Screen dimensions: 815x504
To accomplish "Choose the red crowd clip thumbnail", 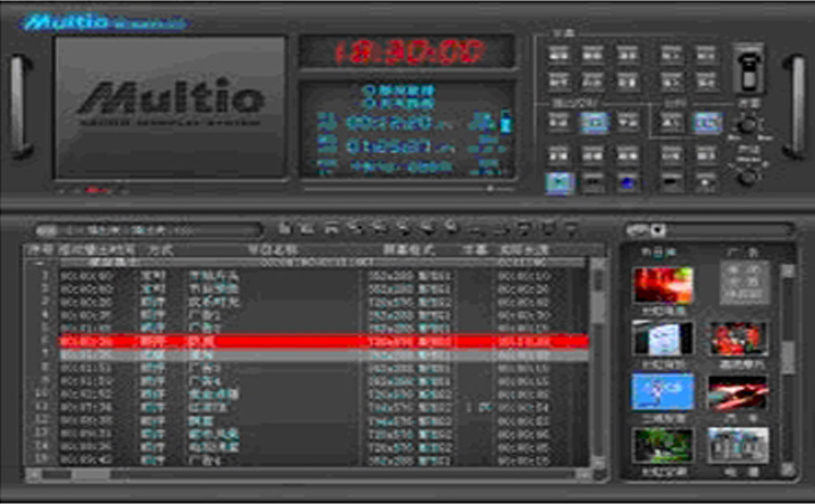I will tap(738, 339).
